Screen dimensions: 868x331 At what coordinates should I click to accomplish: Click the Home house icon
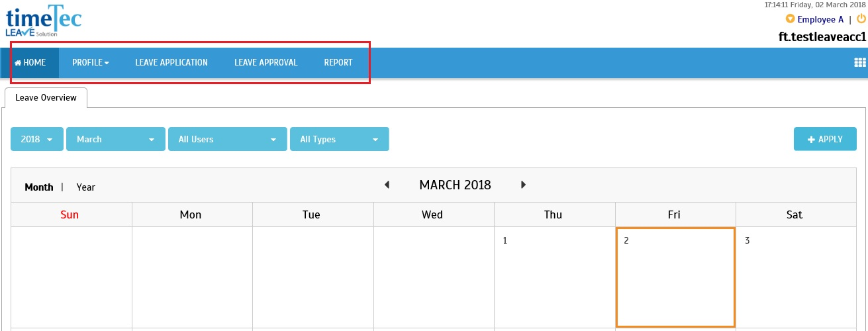point(18,63)
